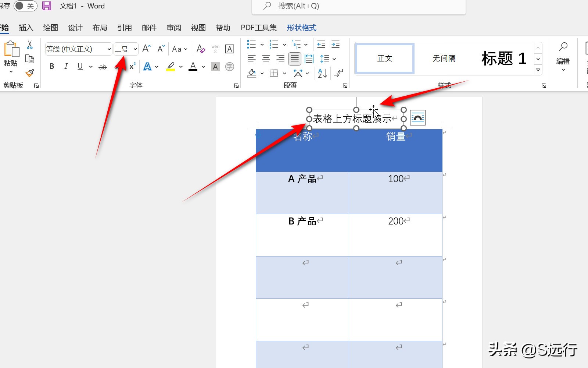
Task: Toggle Superscript x² formatting
Action: click(x=132, y=66)
